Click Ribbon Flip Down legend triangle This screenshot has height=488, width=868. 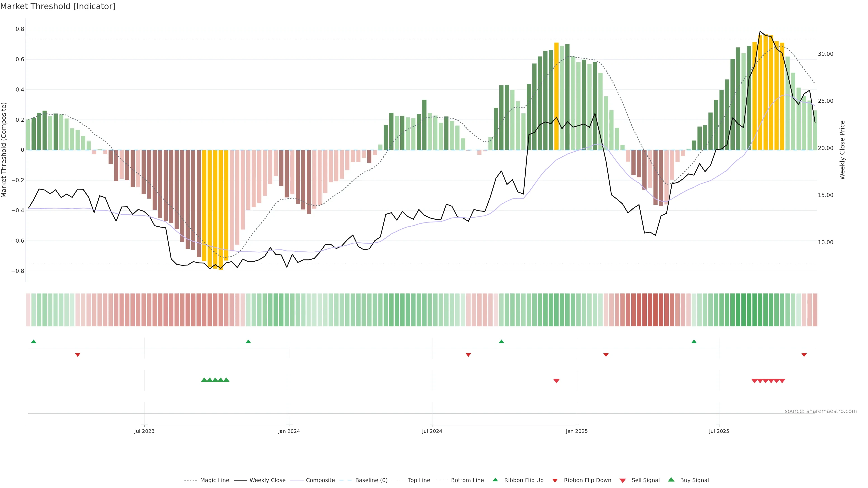tap(555, 481)
